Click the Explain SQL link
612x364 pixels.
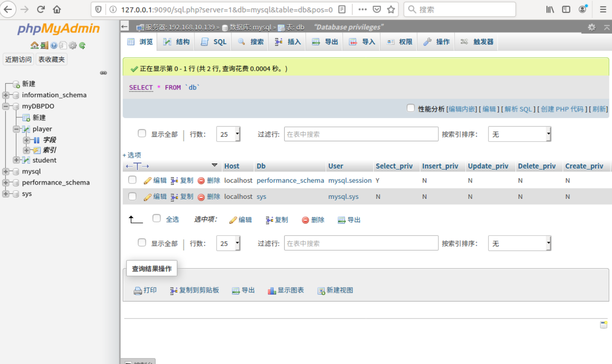[x=518, y=109]
